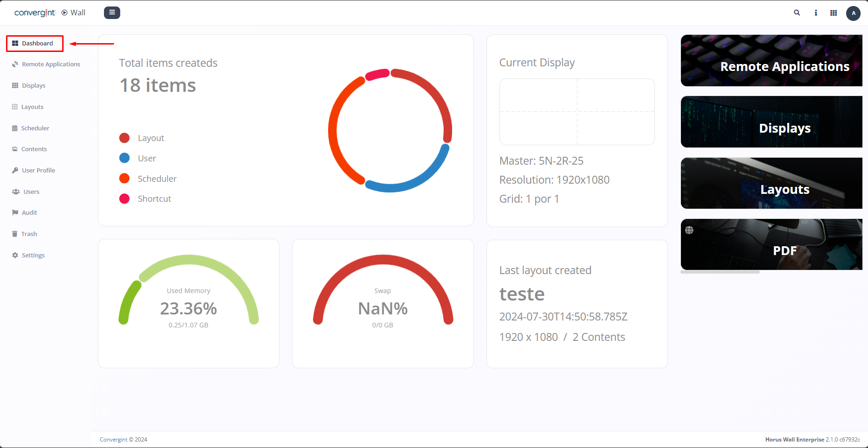This screenshot has width=868, height=448.
Task: Click the search magnifier icon
Action: click(x=797, y=13)
